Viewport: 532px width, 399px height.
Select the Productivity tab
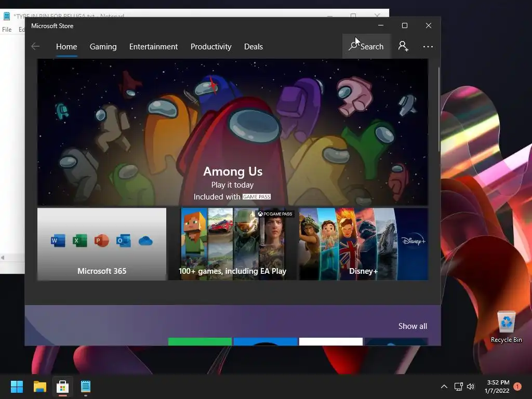(211, 46)
